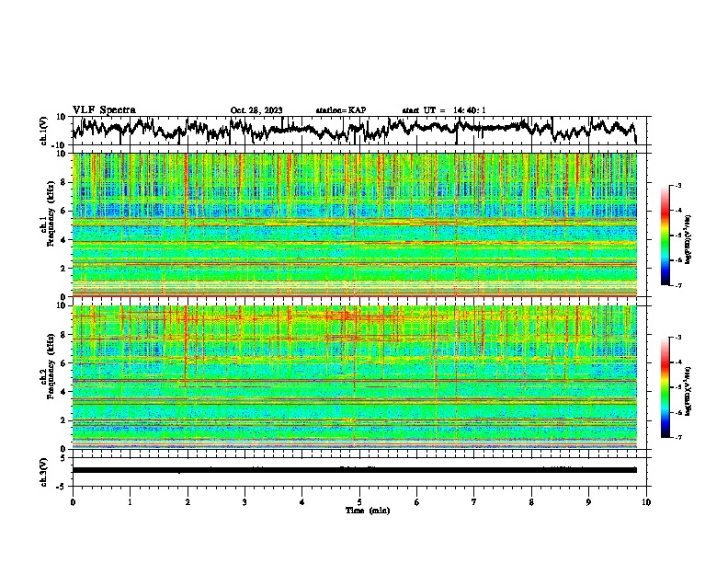Click the time axis tick label "0"
Image resolution: width=728 pixels, height=563 pixels.
[x=73, y=502]
